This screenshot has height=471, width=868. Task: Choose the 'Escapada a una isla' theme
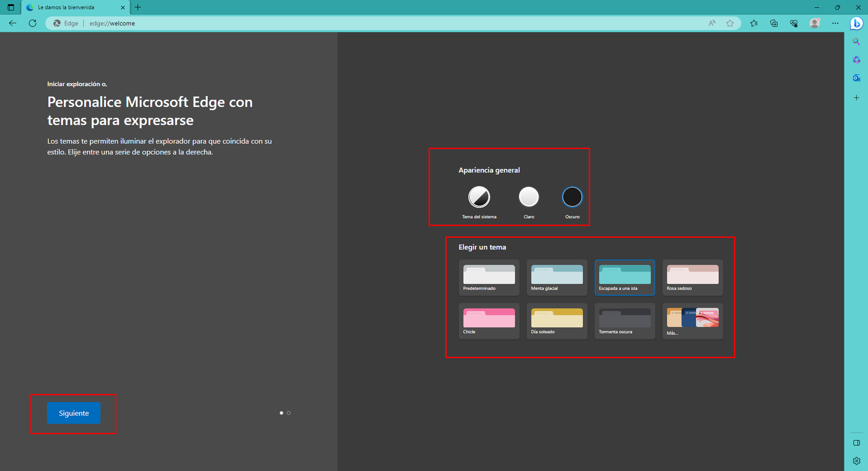[x=624, y=278]
